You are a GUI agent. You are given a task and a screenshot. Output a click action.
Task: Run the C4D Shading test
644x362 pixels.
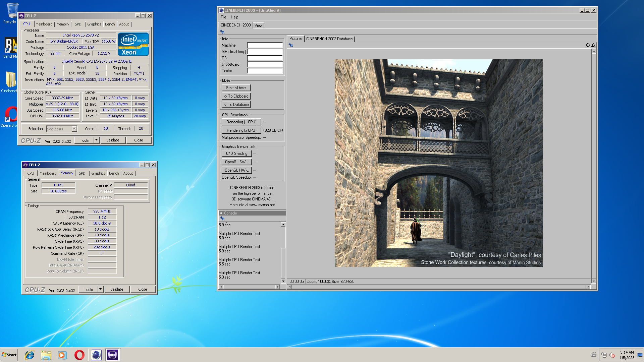pyautogui.click(x=237, y=154)
